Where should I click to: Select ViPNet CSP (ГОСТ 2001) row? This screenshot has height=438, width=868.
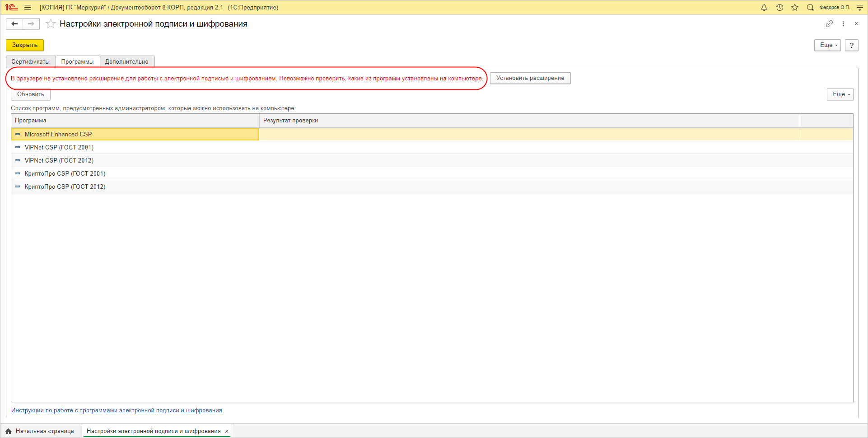coord(432,147)
